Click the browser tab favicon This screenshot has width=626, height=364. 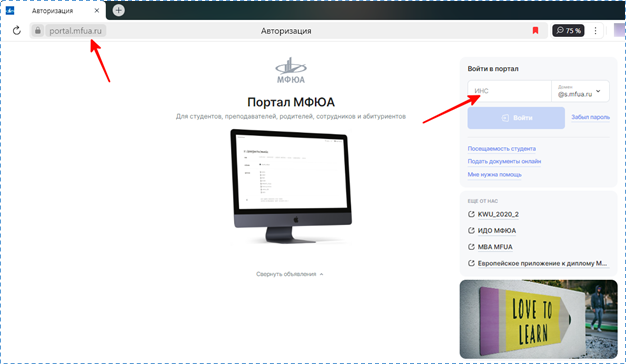pos(10,11)
